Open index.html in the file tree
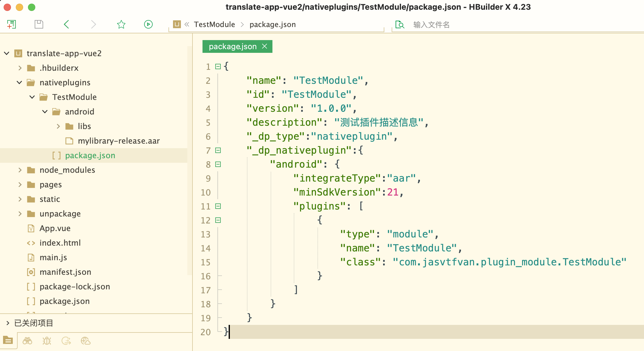The width and height of the screenshot is (644, 351). [60, 243]
